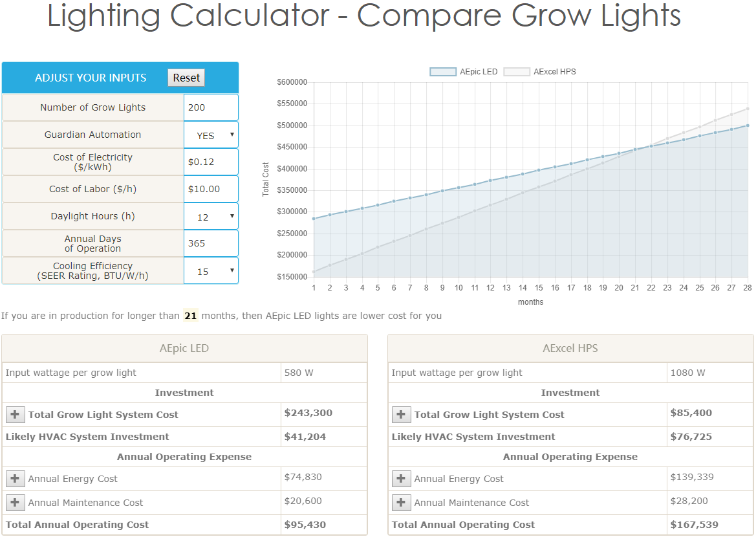756x537 pixels.
Task: Expand AEpic LED Annual Energy Cost
Action: coord(15,479)
